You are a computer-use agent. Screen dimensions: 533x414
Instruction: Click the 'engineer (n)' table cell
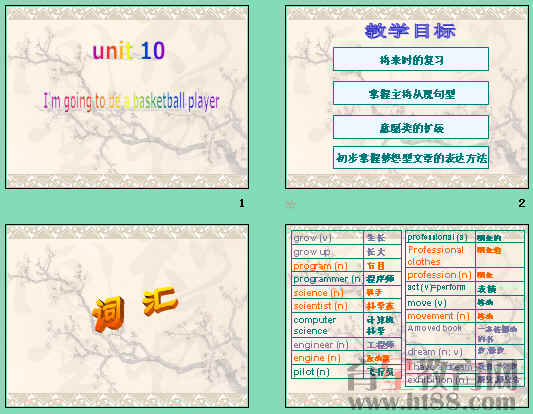(x=328, y=345)
